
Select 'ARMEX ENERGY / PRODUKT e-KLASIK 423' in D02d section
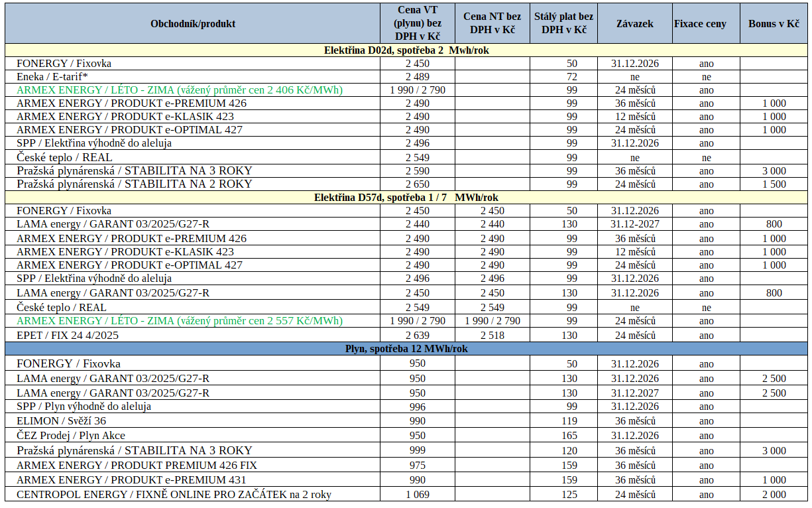click(x=125, y=117)
